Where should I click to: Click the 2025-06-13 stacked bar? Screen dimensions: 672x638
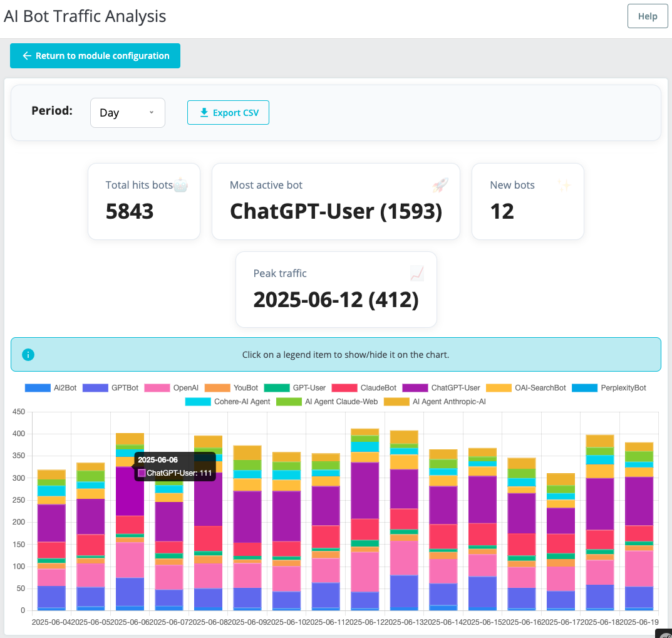coord(404,521)
